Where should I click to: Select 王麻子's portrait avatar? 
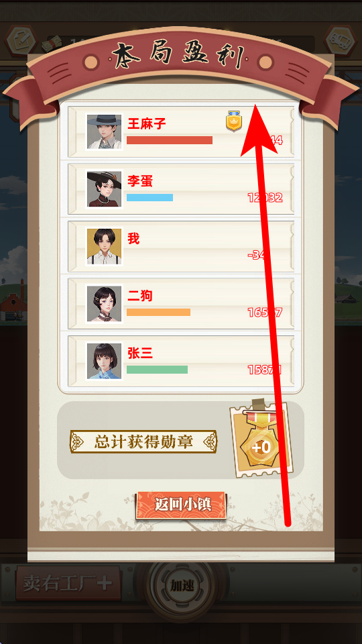pyautogui.click(x=105, y=131)
